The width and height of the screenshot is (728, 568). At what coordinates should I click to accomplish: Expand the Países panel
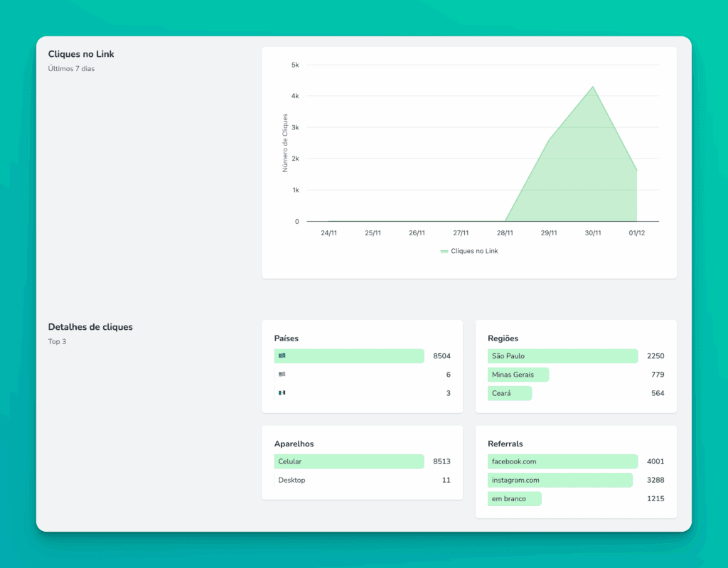[x=286, y=338]
